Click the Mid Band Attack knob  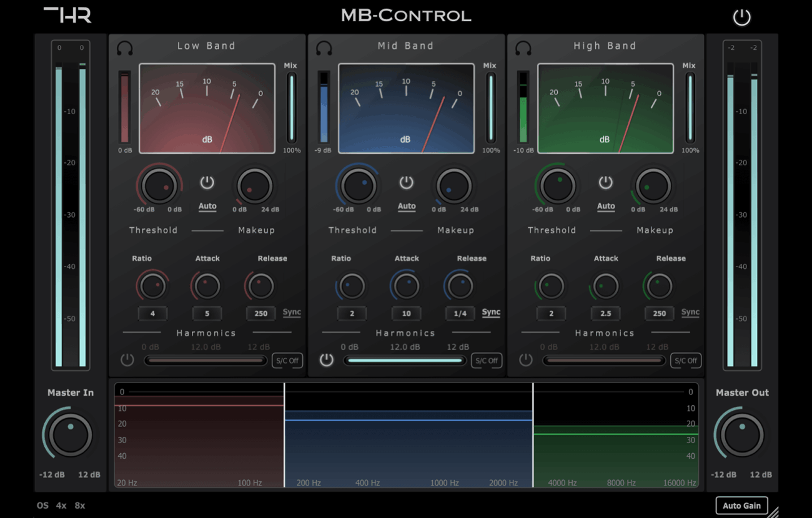click(406, 286)
